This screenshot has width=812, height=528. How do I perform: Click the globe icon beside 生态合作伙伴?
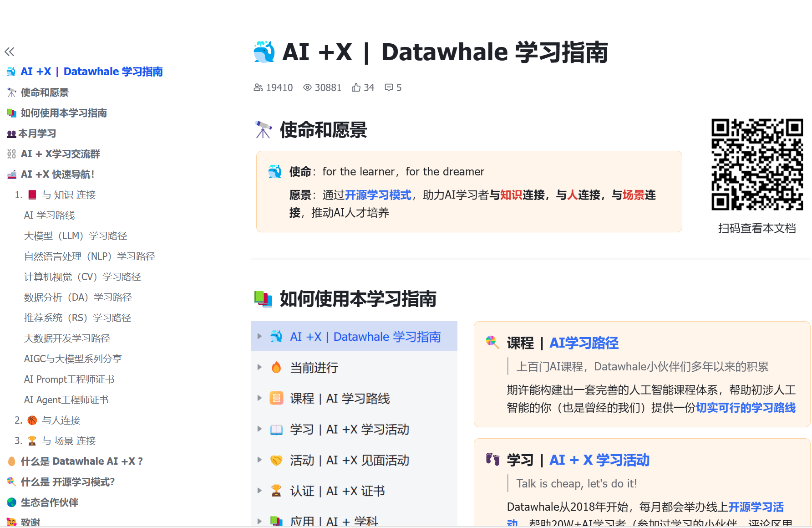coord(12,502)
